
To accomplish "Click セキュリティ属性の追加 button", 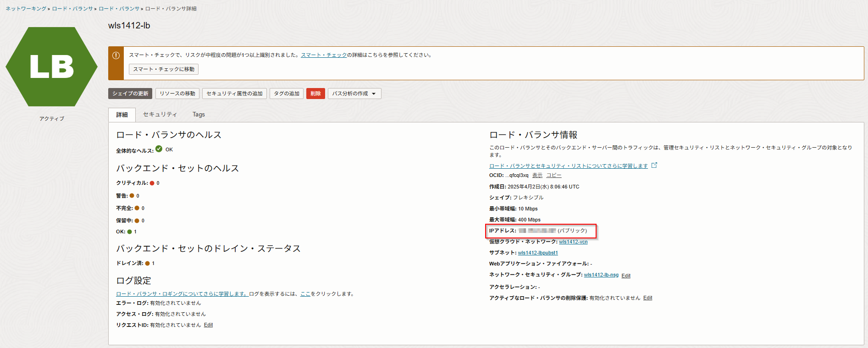I will click(234, 94).
